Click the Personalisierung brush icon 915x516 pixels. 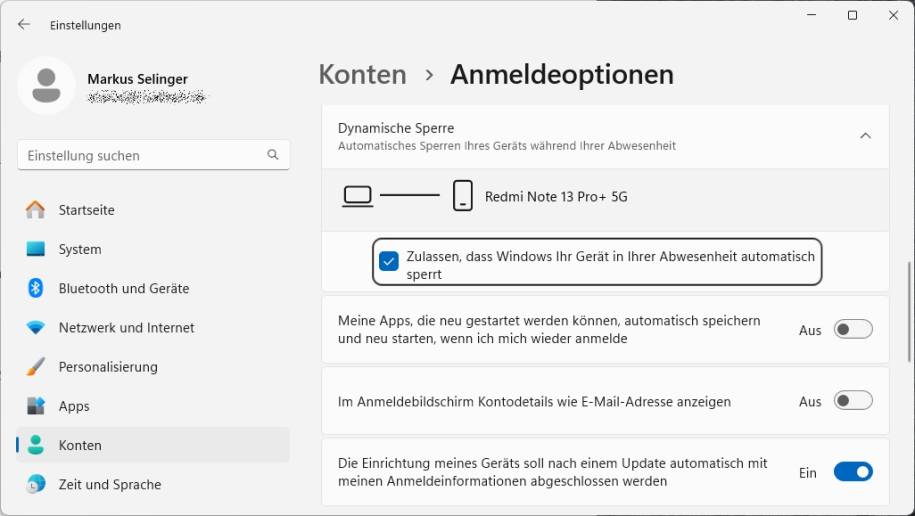35,367
